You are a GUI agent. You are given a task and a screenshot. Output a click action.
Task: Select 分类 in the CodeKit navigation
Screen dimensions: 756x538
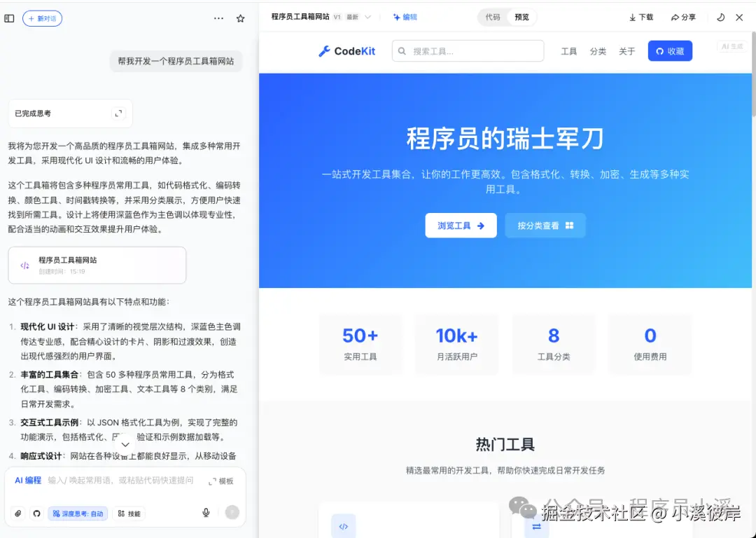598,51
